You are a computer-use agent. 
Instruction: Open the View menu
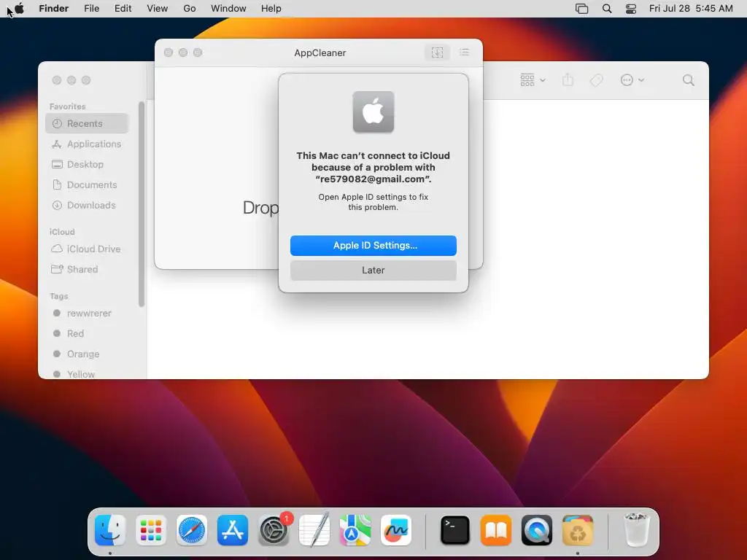(158, 8)
